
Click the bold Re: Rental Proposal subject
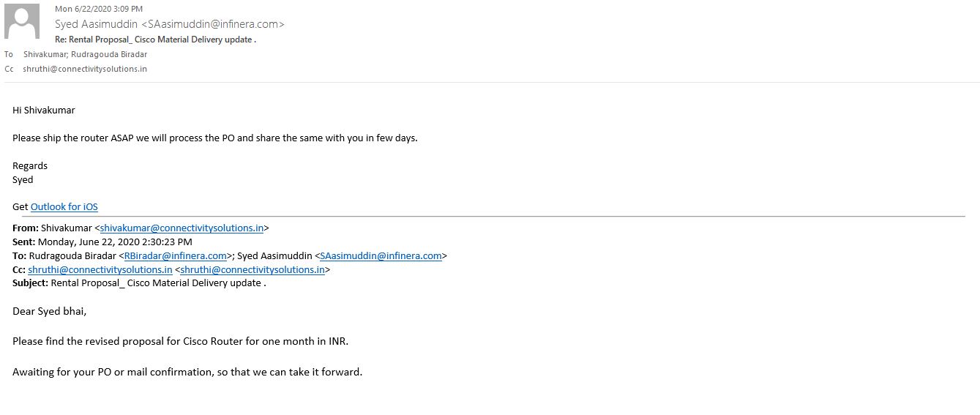point(155,40)
